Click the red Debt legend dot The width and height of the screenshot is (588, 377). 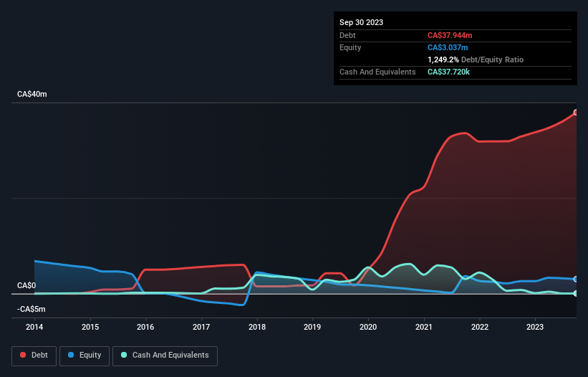coord(23,355)
